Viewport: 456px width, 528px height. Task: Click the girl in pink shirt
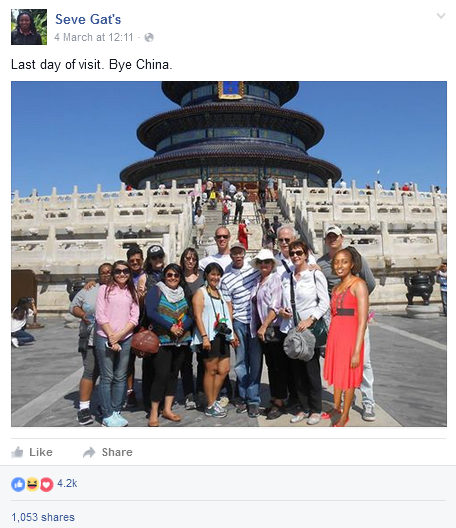click(115, 342)
